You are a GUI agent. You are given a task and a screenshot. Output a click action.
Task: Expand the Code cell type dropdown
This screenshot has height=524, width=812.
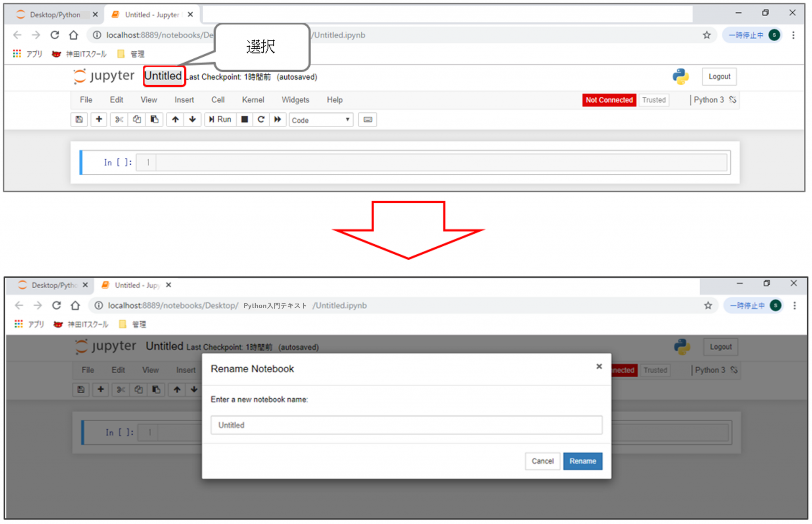tap(321, 120)
